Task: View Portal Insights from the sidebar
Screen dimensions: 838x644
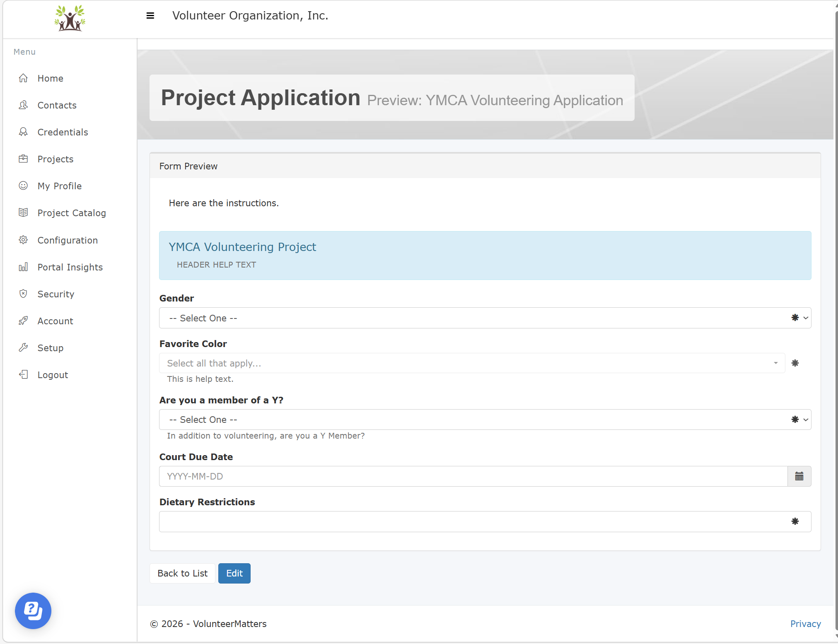Action: click(x=70, y=267)
